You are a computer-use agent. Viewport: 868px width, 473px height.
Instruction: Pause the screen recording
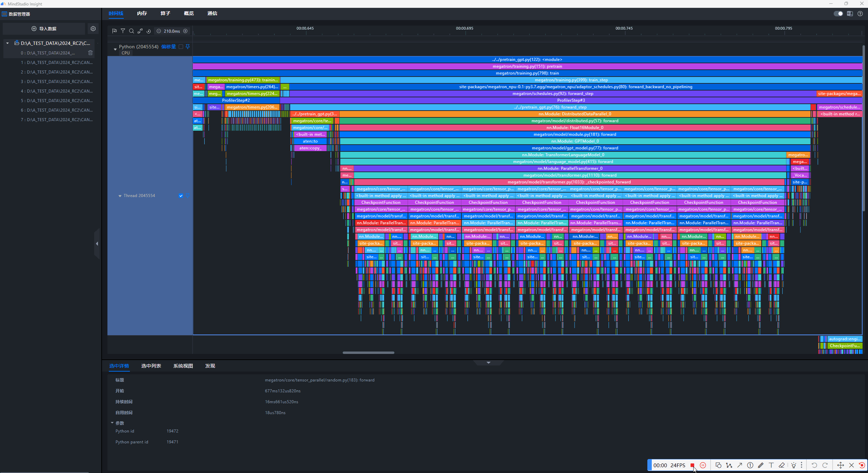pos(703,465)
